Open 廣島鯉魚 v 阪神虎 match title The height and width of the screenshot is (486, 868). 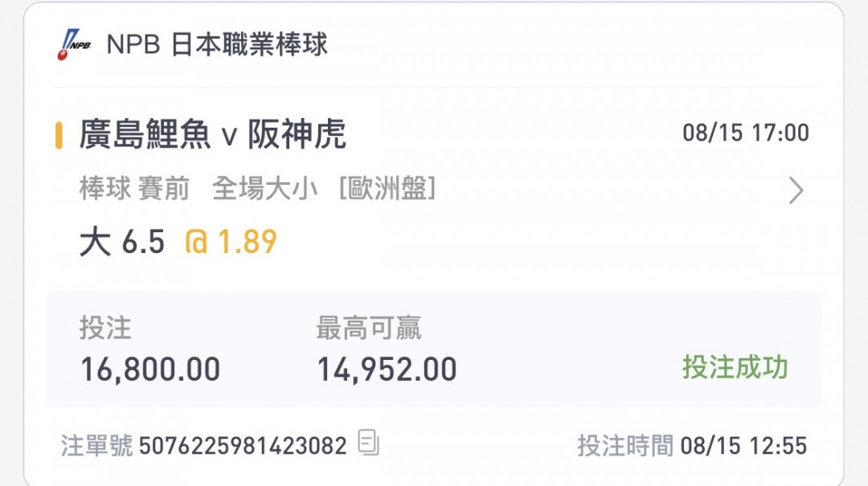213,134
